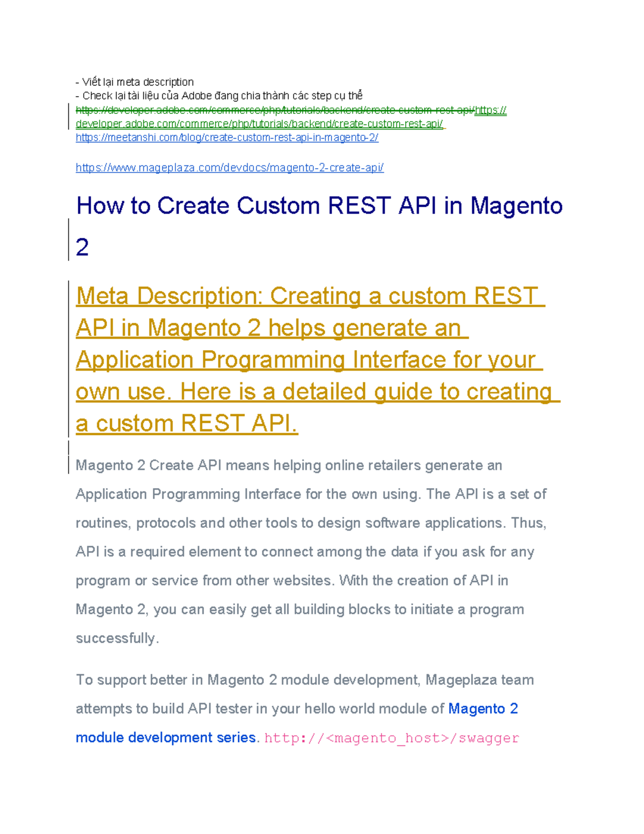Click the line 'program or service from other websites'

pos(292,581)
